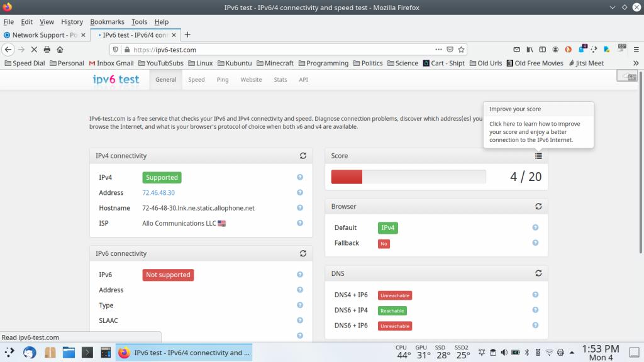Refresh the IPv6 connectivity panel
This screenshot has height=362, width=644.
[x=303, y=254]
